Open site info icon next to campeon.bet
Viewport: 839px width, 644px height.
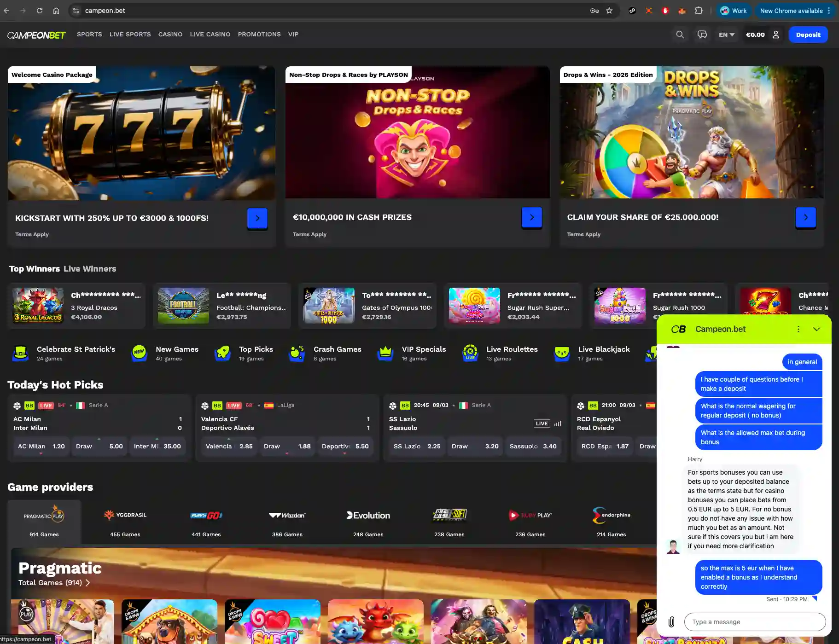(76, 11)
